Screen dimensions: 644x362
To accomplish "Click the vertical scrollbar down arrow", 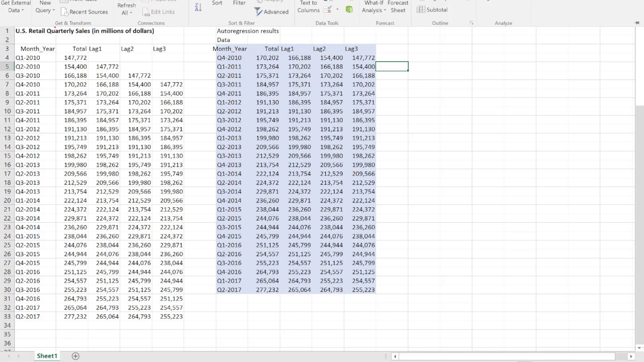I will (639, 347).
